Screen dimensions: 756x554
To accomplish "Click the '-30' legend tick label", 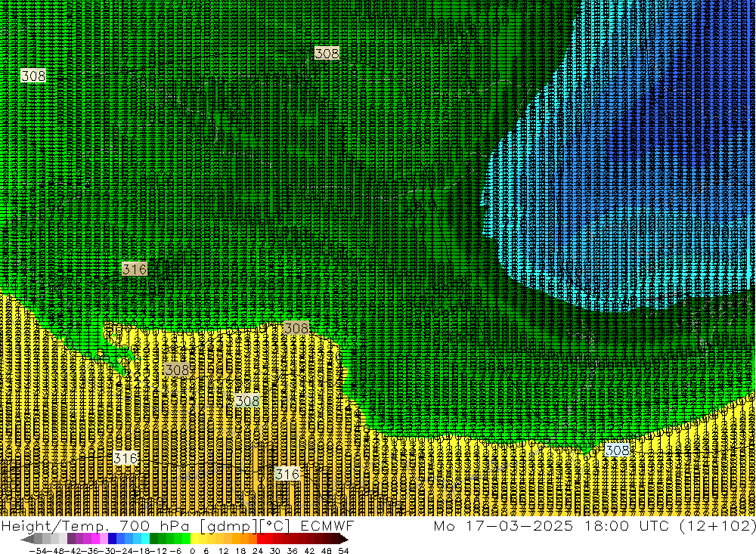I will pyautogui.click(x=109, y=551).
